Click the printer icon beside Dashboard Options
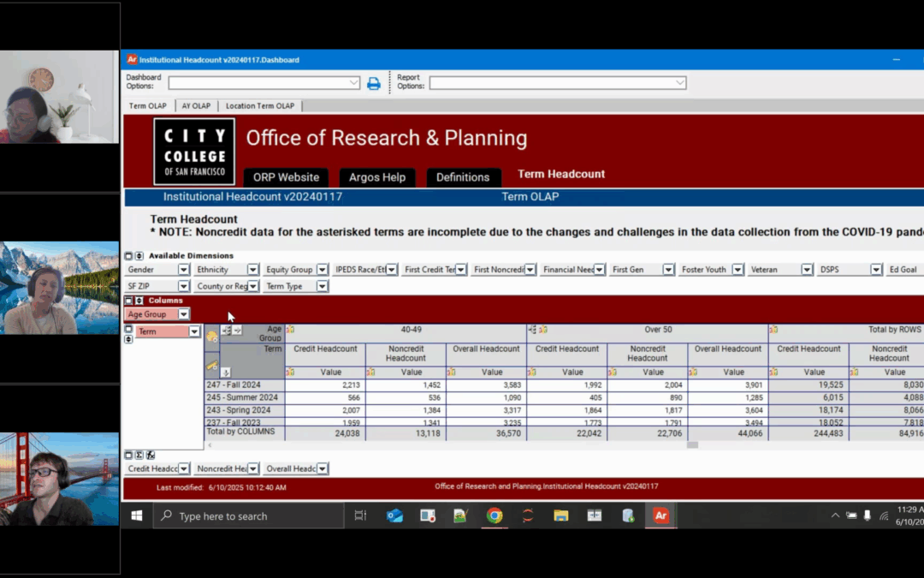The width and height of the screenshot is (924, 578). (374, 84)
